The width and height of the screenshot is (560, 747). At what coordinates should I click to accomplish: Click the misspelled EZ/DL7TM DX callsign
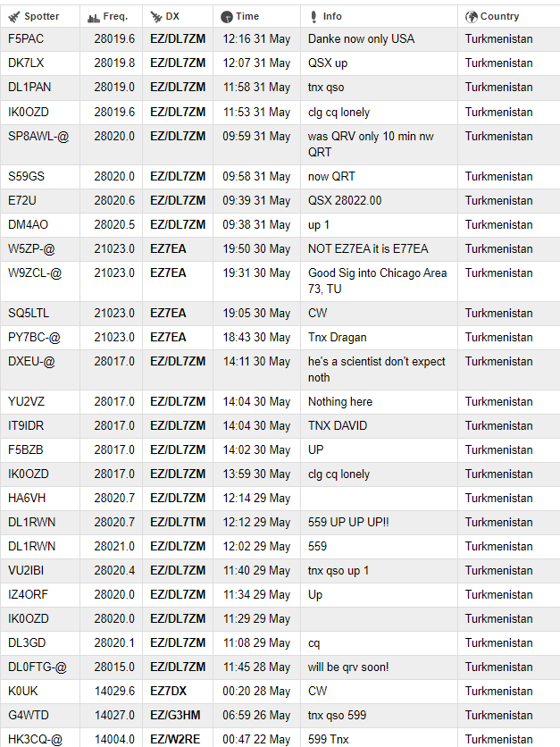tap(178, 522)
